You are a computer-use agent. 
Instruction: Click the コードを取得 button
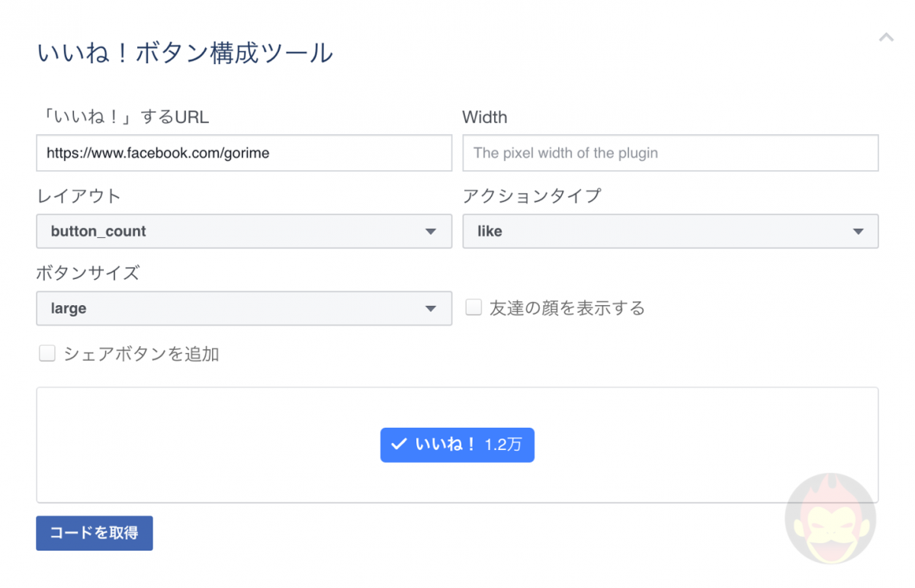94,533
